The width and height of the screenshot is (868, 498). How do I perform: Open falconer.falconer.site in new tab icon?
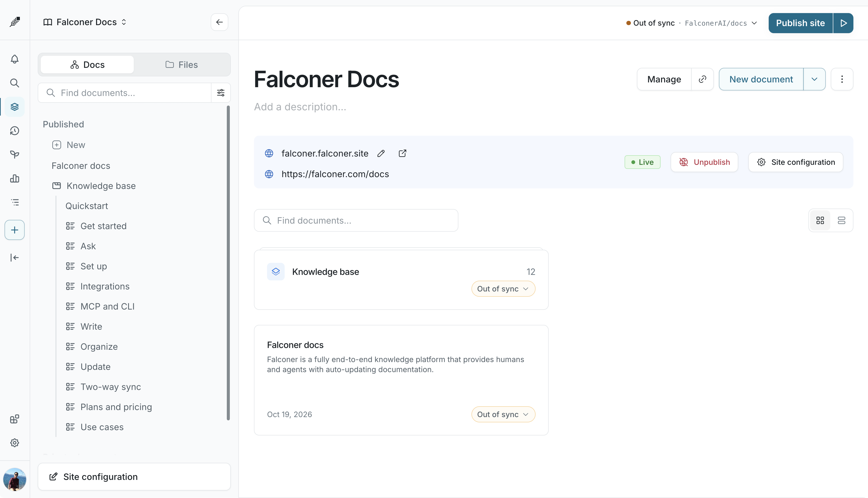(x=403, y=154)
